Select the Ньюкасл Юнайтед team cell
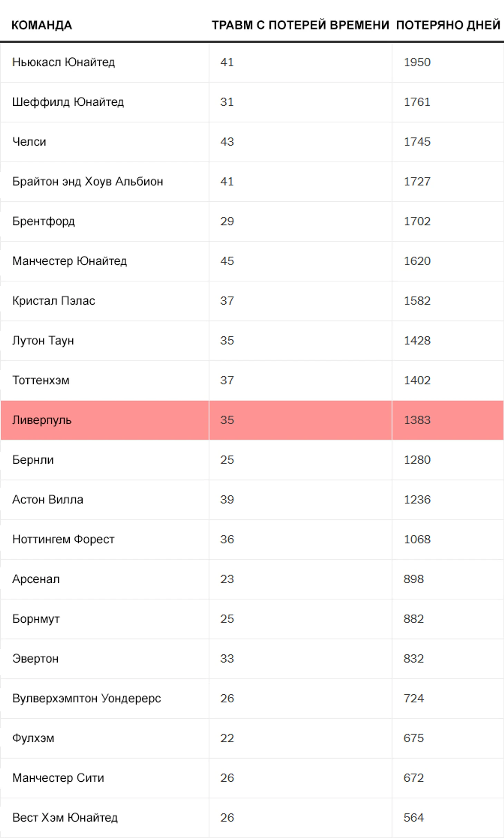 pyautogui.click(x=64, y=62)
